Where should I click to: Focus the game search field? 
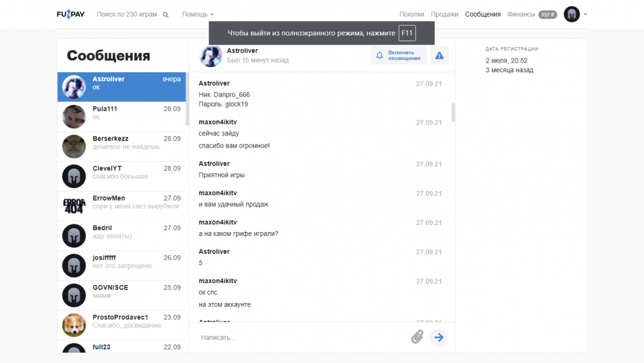pos(126,14)
